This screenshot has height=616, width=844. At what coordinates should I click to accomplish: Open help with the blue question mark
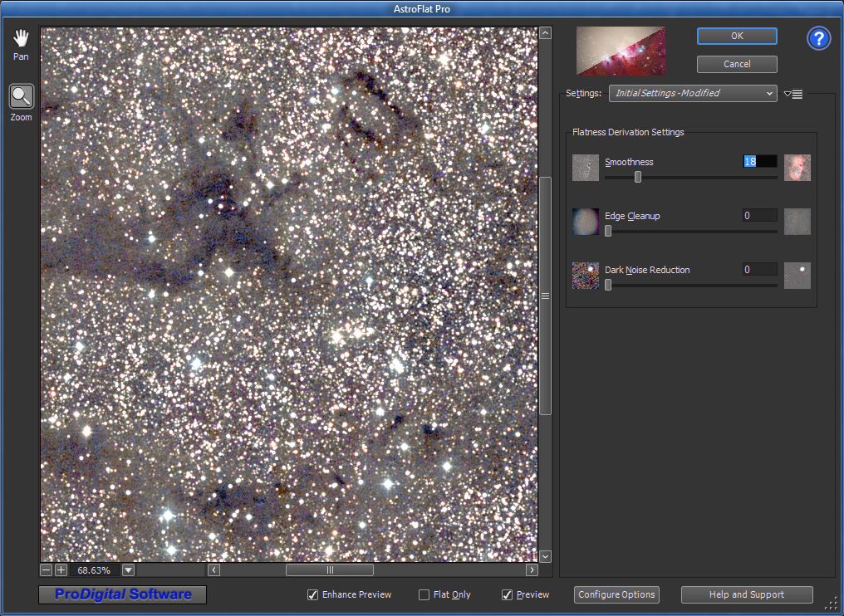(819, 39)
